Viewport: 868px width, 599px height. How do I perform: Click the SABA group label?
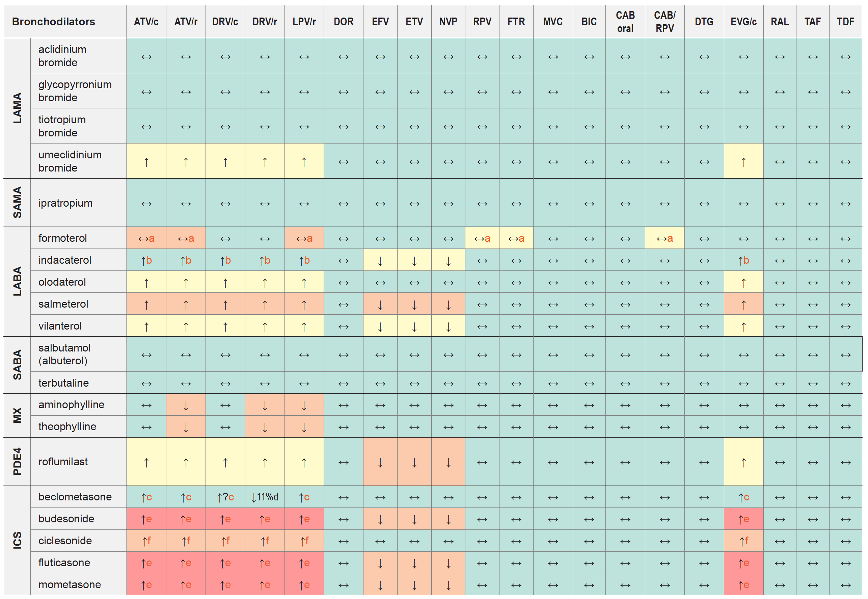pyautogui.click(x=17, y=365)
